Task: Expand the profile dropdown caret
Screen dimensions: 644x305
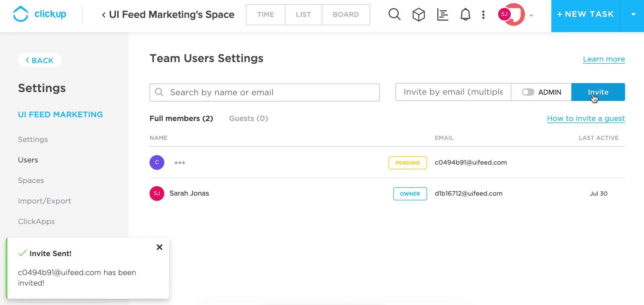Action: [531, 15]
